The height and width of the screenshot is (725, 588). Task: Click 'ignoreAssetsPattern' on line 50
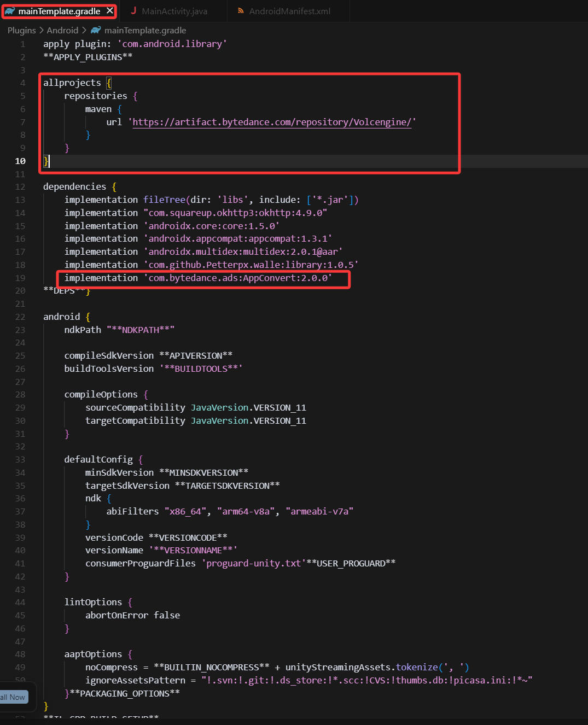pos(135,680)
